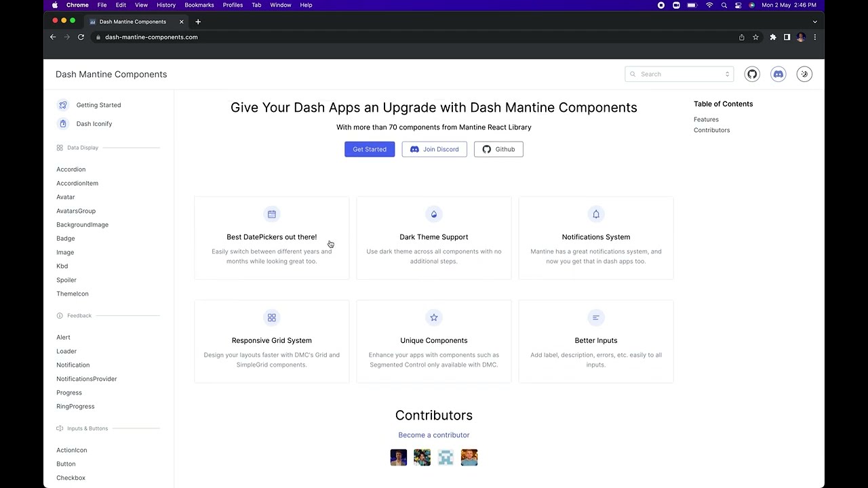
Task: Click the Get Started button
Action: 370,149
